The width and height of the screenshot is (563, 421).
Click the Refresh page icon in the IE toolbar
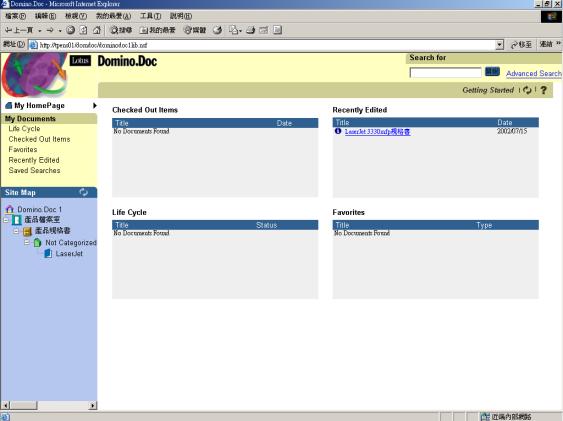coord(83,30)
